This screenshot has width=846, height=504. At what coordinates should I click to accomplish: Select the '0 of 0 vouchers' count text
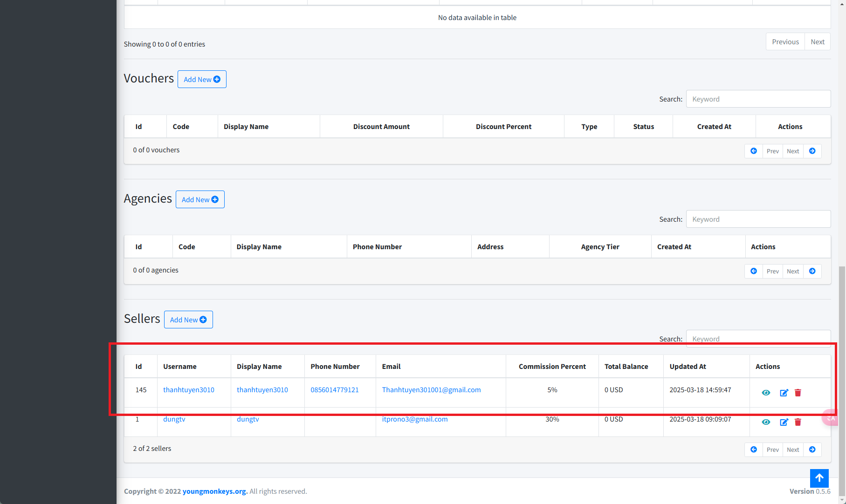[156, 150]
